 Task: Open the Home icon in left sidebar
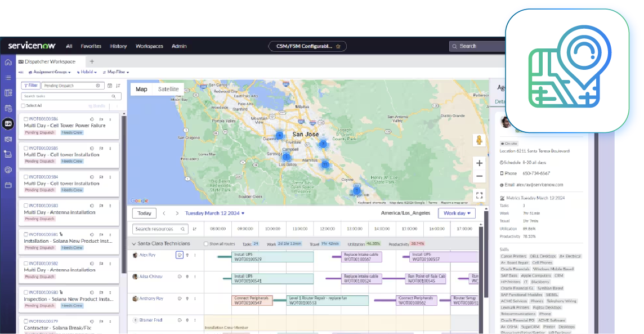click(x=8, y=63)
